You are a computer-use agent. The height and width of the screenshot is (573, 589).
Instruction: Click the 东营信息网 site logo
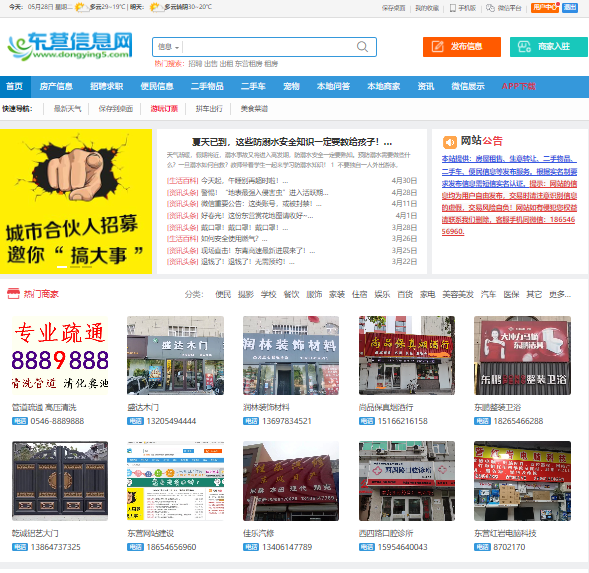(70, 46)
